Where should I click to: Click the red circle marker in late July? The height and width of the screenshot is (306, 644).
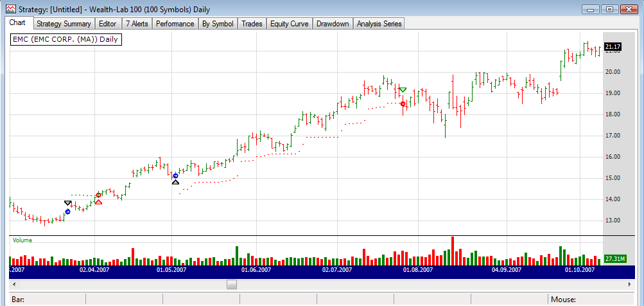403,104
